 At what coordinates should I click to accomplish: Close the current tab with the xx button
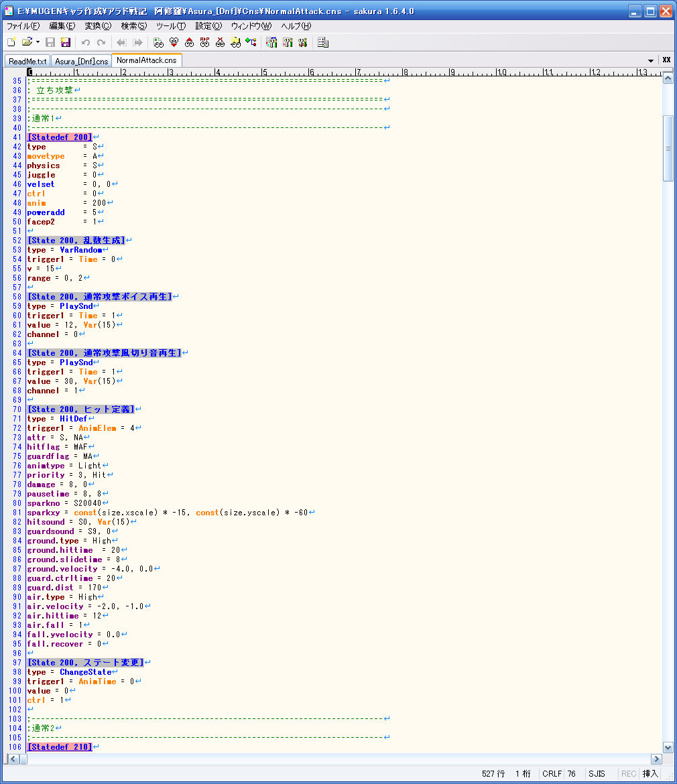(666, 60)
